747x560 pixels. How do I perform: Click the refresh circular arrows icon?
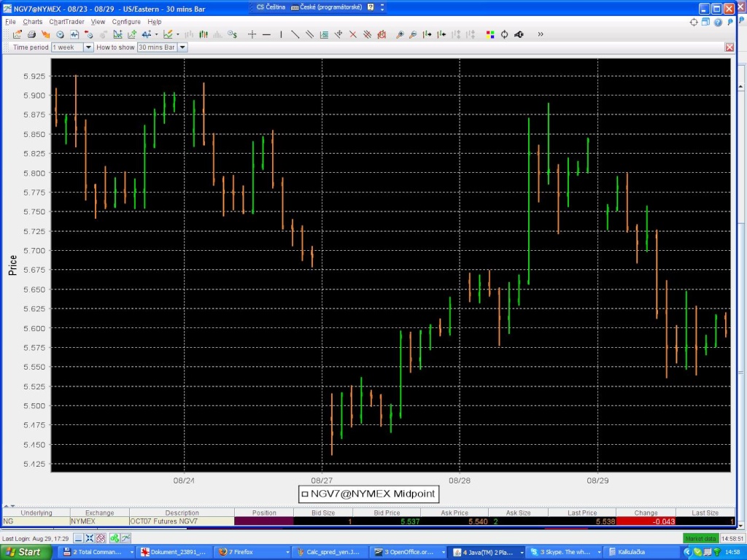(x=504, y=34)
